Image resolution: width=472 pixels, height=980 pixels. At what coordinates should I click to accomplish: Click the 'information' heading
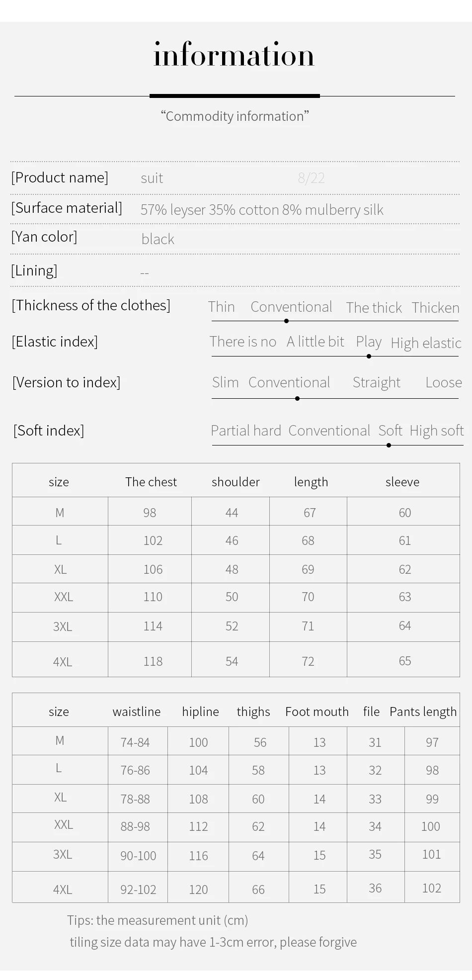tap(234, 55)
